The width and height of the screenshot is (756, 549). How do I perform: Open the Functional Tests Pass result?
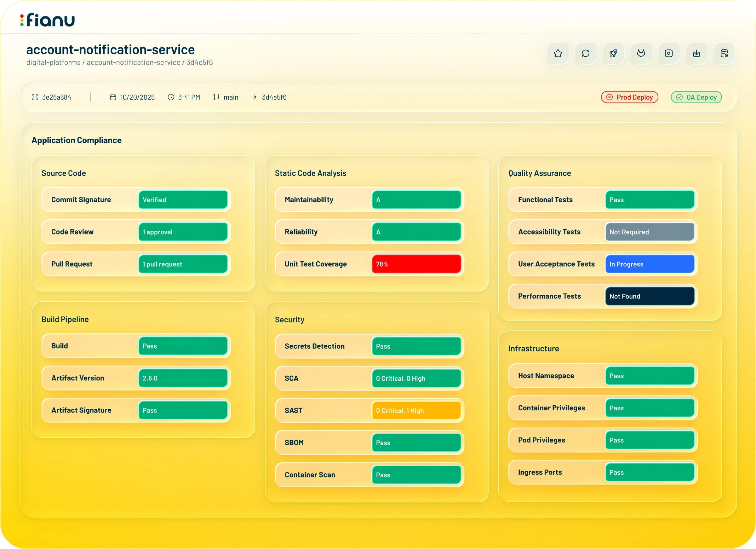click(650, 199)
